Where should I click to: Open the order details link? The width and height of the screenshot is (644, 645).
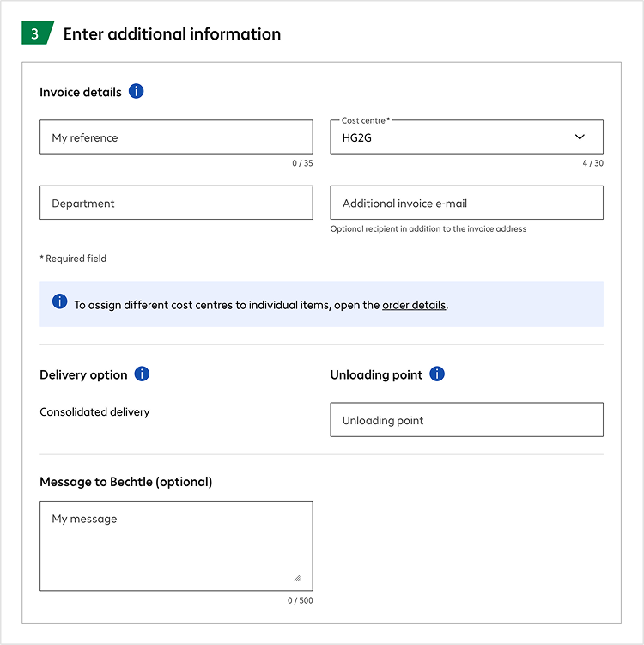(414, 305)
